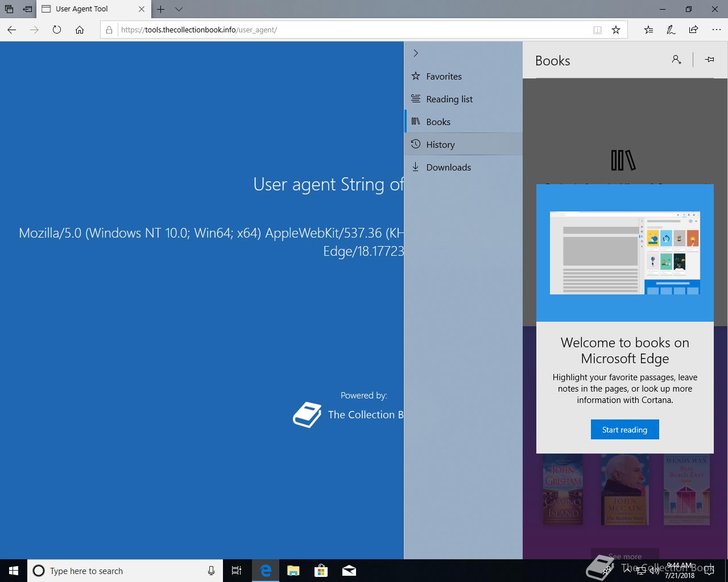Show tab previews chevron
Image resolution: width=728 pixels, height=582 pixels.
coord(179,9)
